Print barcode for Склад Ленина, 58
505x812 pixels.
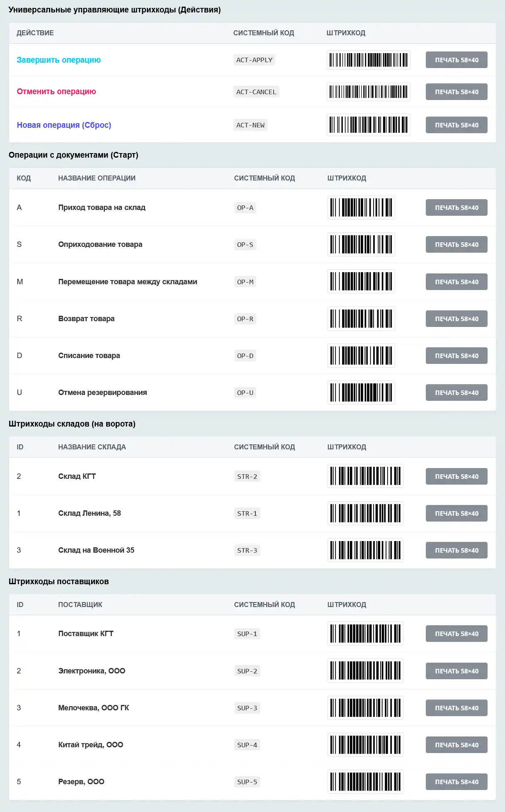pyautogui.click(x=456, y=513)
